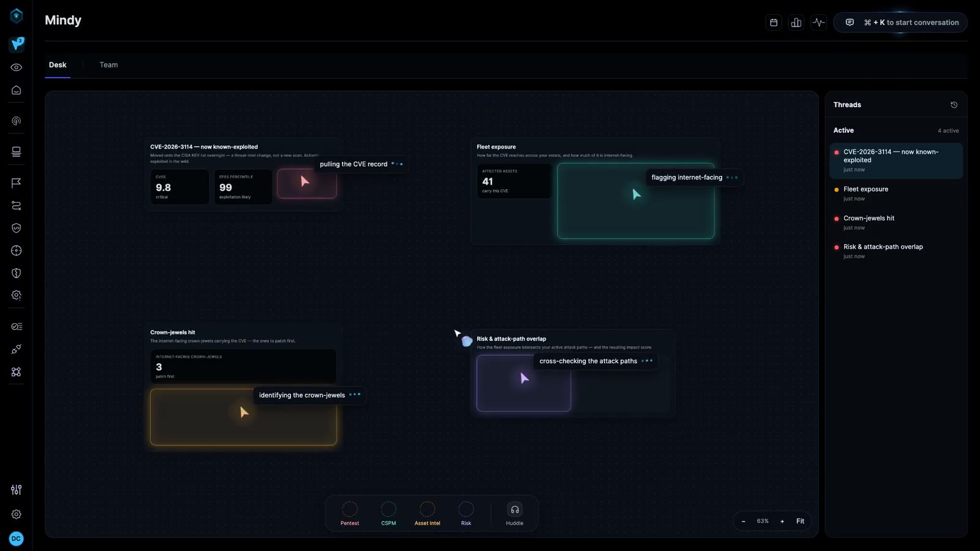Click the 'Risk & attack-path overlap' card title on the canvas

tap(511, 339)
